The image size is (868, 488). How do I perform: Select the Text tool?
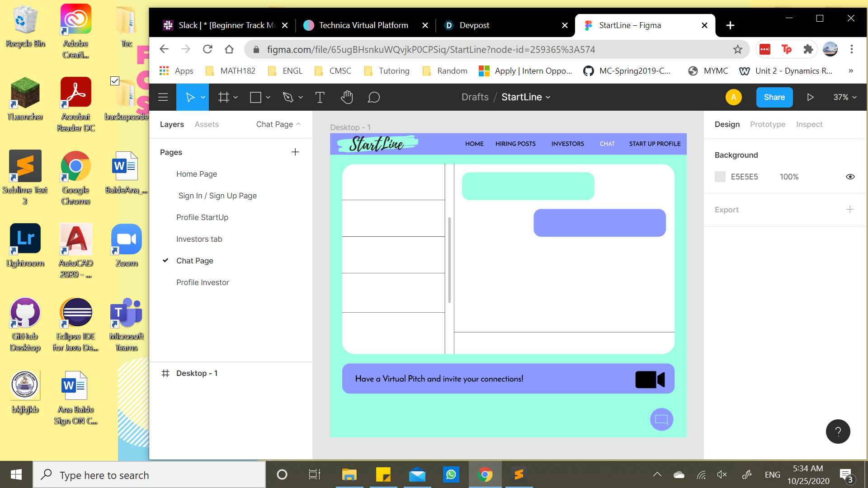[320, 97]
